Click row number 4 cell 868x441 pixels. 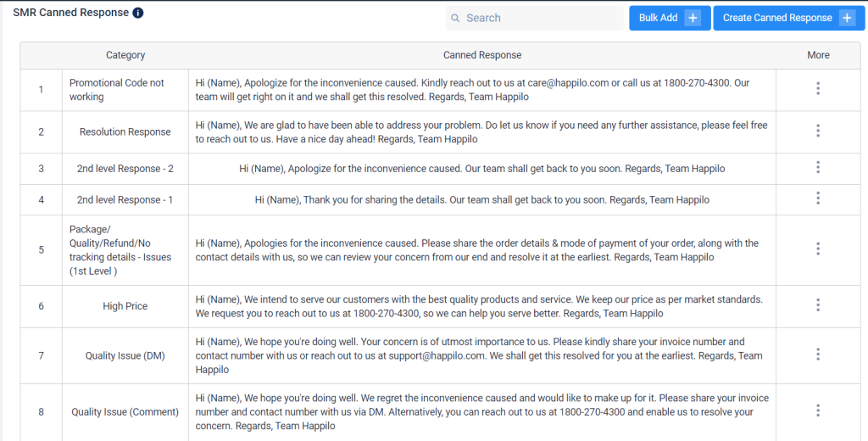(41, 199)
